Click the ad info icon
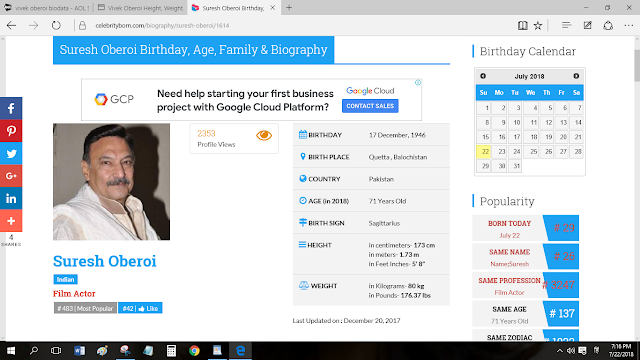Image resolution: width=640 pixels, height=360 pixels. [418, 82]
